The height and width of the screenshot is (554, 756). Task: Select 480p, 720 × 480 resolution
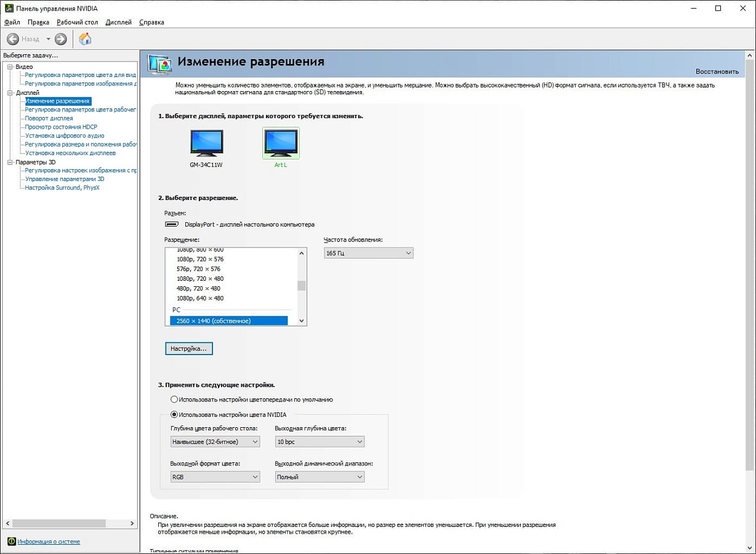pos(198,289)
